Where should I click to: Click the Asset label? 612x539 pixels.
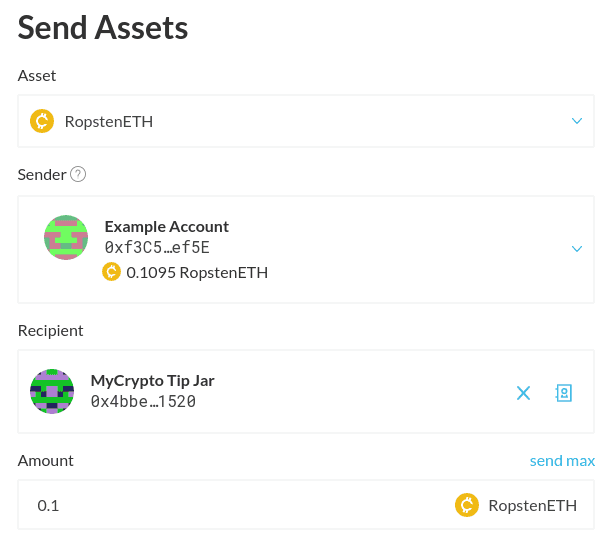[x=37, y=76]
